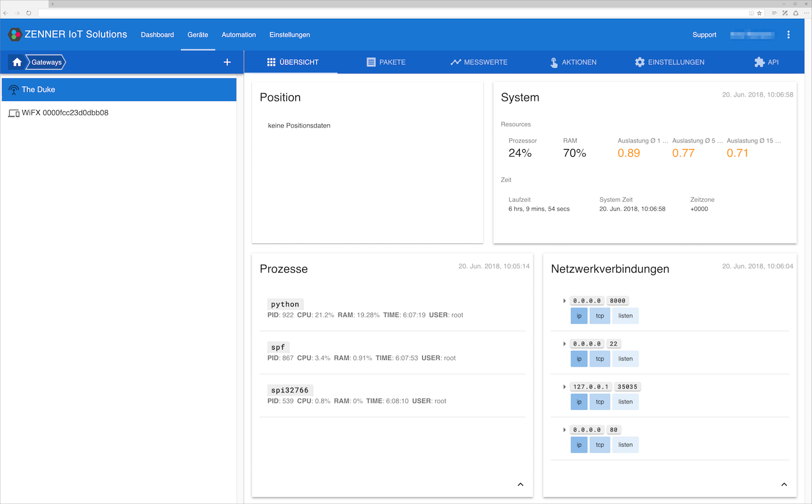
Task: Click the 127.0.0.1 address chip
Action: [x=591, y=387]
